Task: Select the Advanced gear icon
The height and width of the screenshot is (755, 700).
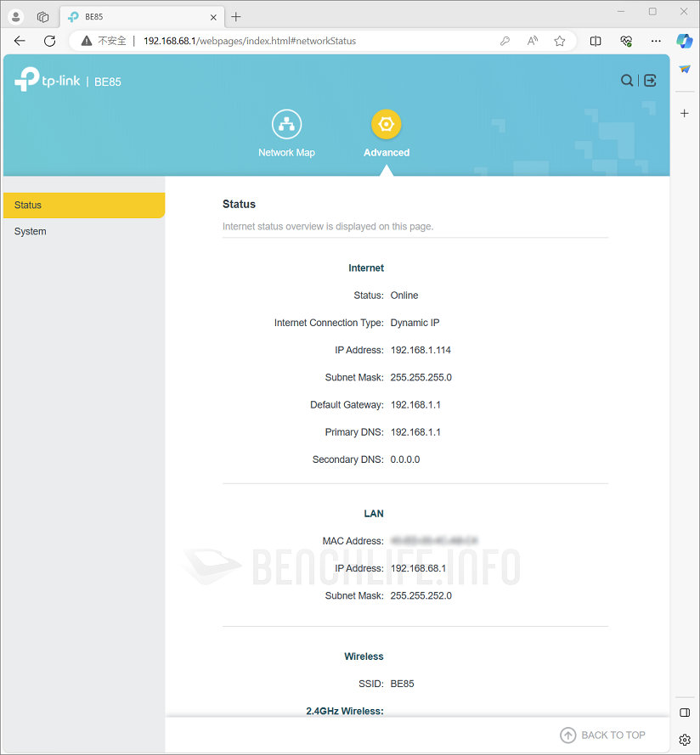Action: pos(386,123)
